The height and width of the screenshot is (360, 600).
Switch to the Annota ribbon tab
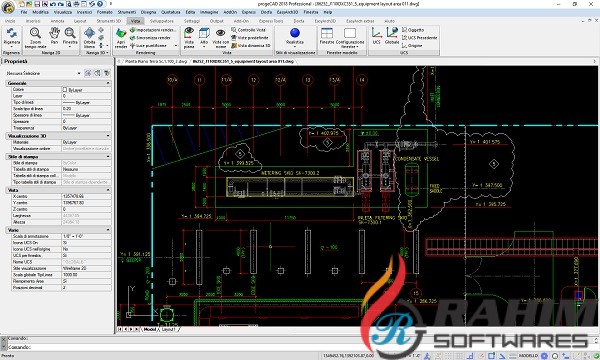pos(57,21)
